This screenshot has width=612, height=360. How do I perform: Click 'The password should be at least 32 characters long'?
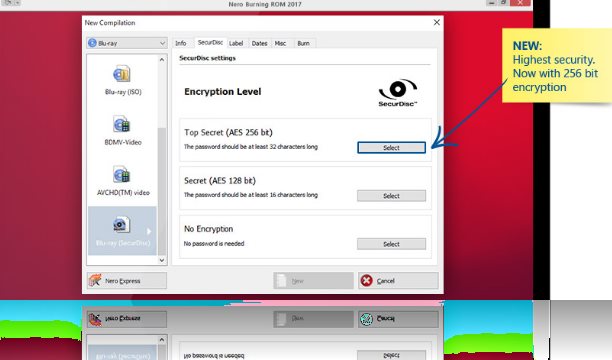coord(251,147)
